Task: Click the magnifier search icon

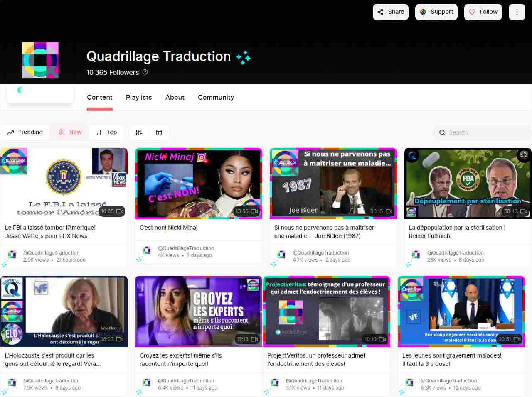Action: click(x=442, y=132)
